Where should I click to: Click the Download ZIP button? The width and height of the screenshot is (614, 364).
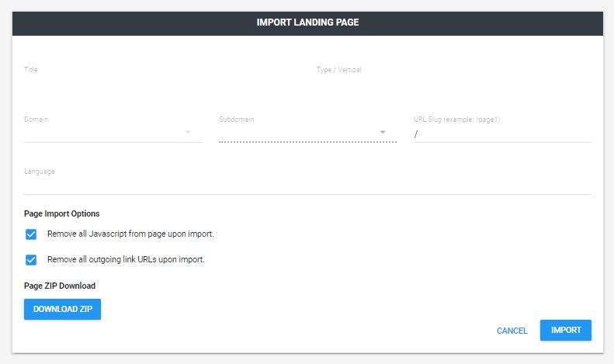(x=62, y=309)
